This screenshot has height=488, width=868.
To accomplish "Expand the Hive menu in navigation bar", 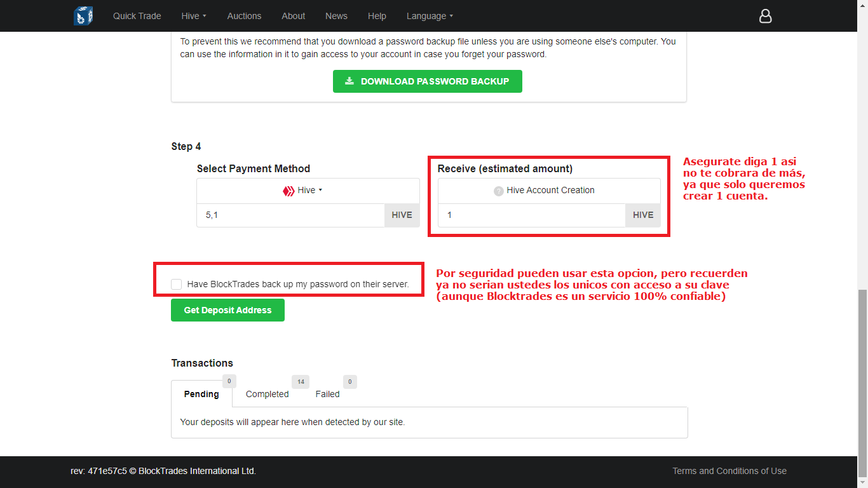I will pyautogui.click(x=194, y=16).
